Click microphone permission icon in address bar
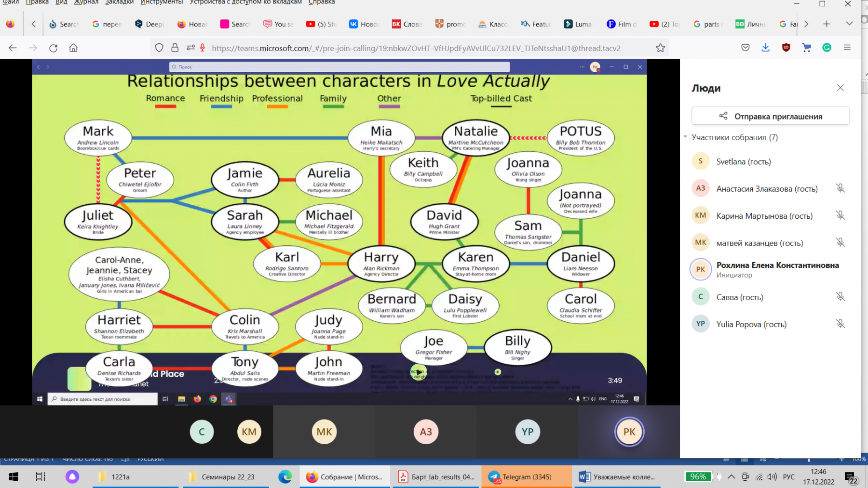Viewport: 868px width, 488px height. 203,48
